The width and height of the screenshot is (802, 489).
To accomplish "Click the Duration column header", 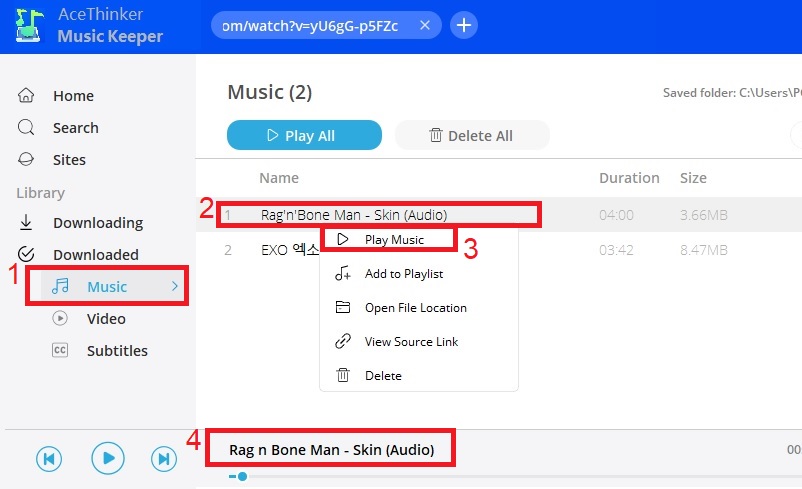I will 629,178.
